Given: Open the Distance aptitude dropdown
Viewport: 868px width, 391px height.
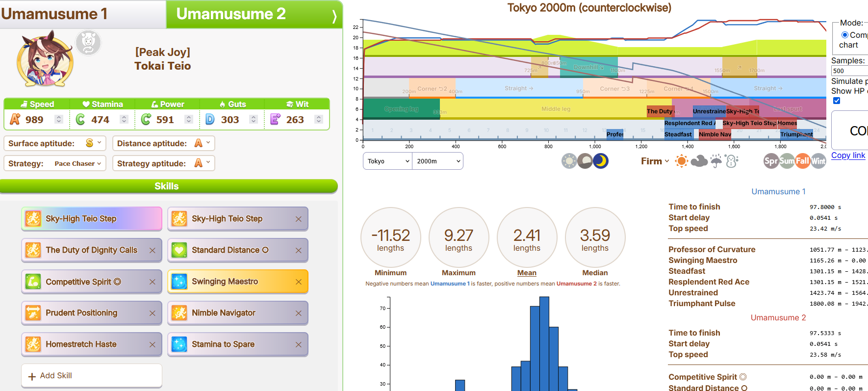Looking at the screenshot, I should click(x=164, y=143).
